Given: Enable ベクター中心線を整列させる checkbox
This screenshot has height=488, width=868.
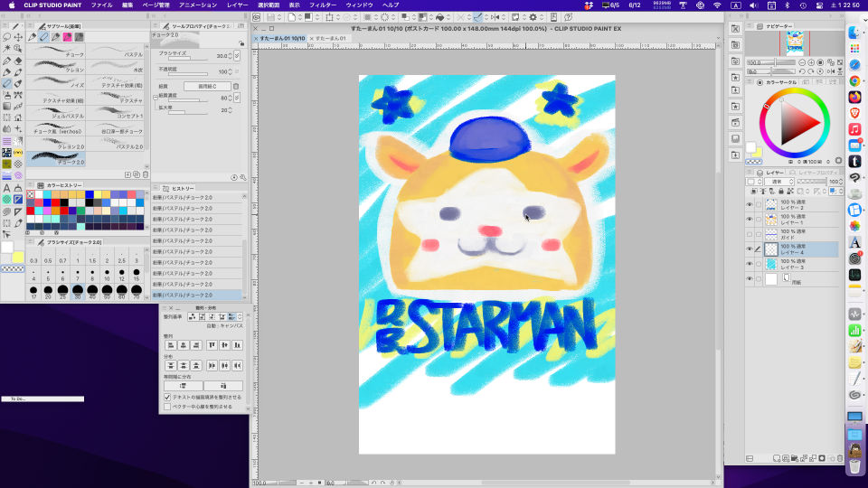Looking at the screenshot, I should 167,407.
